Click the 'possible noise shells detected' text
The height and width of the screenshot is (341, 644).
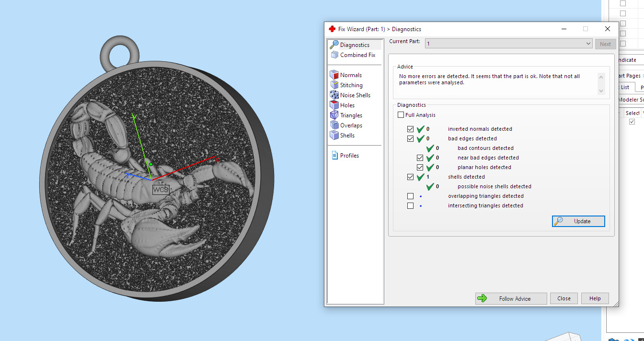494,186
